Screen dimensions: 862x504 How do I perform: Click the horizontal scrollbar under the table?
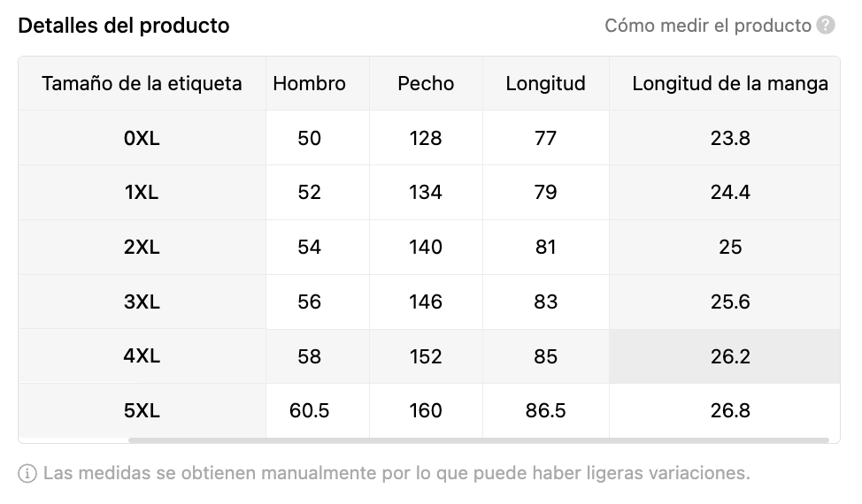click(x=478, y=440)
